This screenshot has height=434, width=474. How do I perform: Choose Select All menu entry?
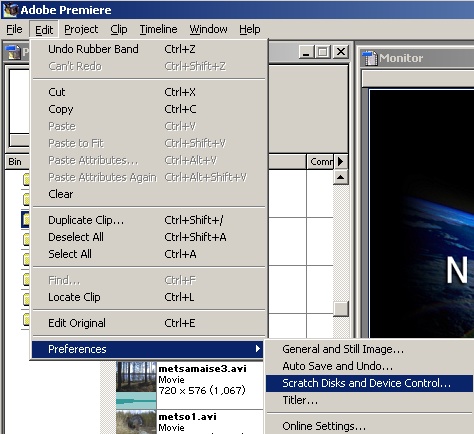tap(149, 254)
